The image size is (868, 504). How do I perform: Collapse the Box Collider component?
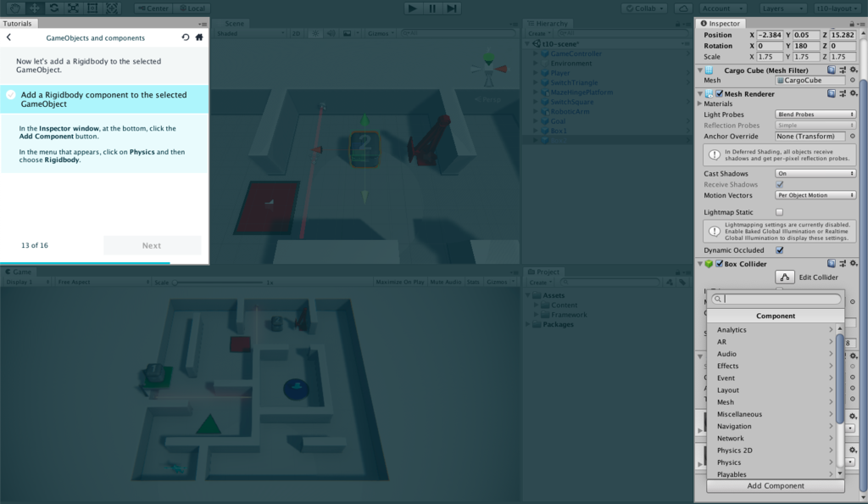pyautogui.click(x=700, y=264)
